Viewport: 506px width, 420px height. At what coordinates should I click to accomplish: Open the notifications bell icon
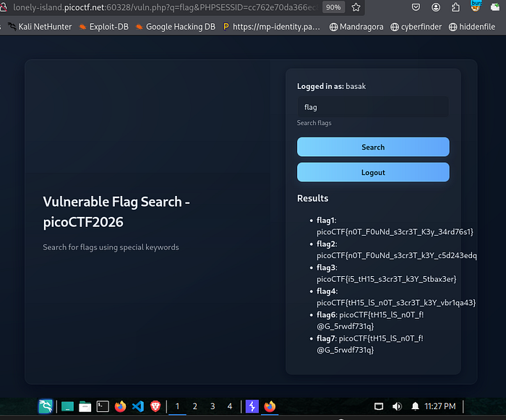415,406
